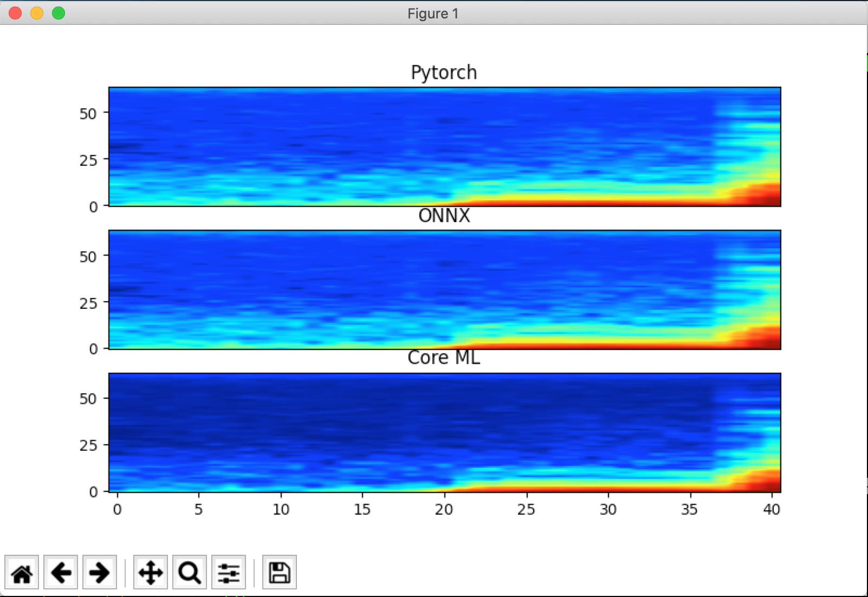The image size is (868, 597).
Task: Click y-axis label 50 of ONNX plot
Action: point(88,257)
